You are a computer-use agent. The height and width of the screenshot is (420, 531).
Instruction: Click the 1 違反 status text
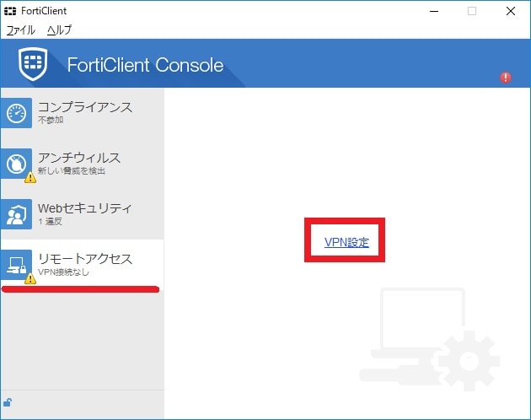click(x=50, y=221)
